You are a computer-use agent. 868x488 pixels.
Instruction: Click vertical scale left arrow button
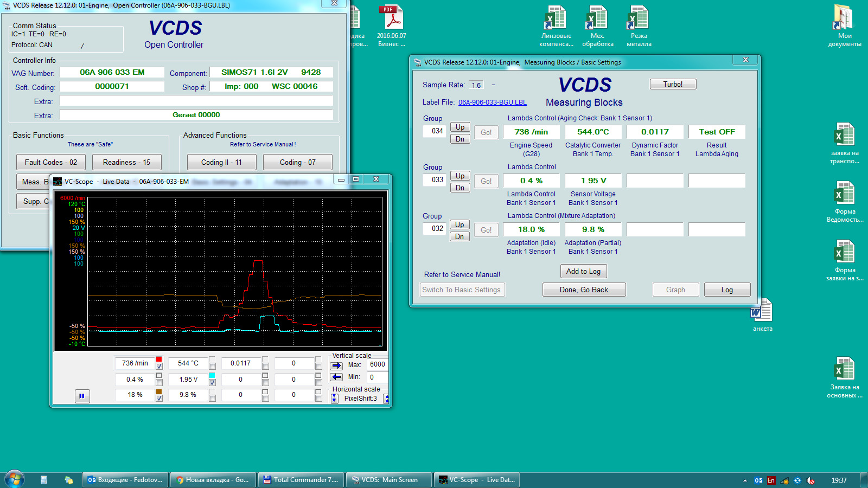[336, 377]
